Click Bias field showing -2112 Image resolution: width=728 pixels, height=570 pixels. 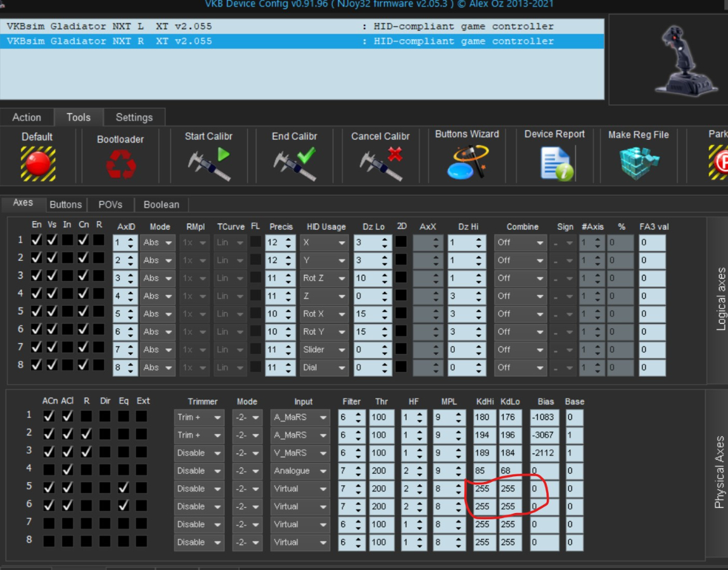(x=545, y=453)
